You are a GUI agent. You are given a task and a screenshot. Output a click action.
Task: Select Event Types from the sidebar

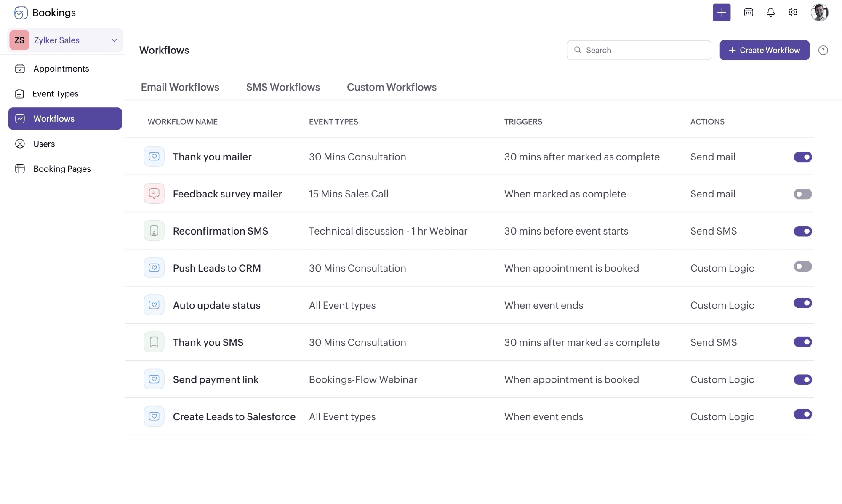click(55, 93)
